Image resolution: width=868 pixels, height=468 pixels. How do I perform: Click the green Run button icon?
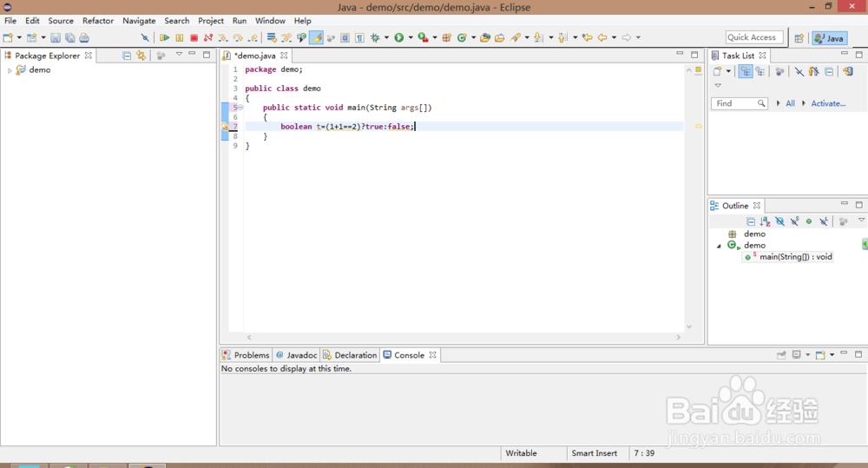pos(398,37)
